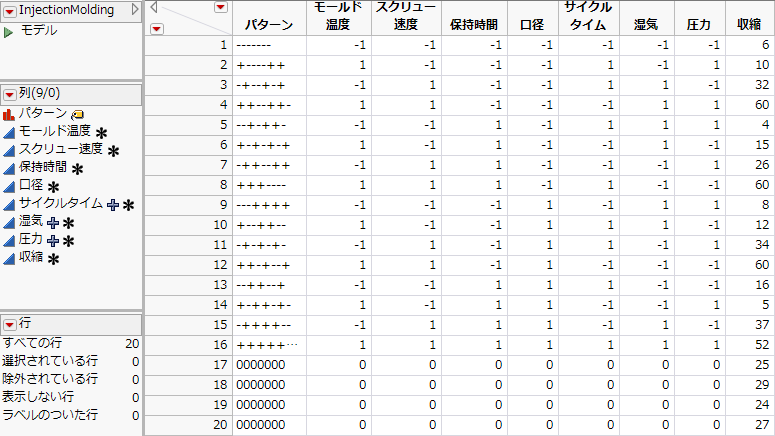Click the pattern cell '0000000' in row 17
This screenshot has height=436, width=775.
(269, 365)
